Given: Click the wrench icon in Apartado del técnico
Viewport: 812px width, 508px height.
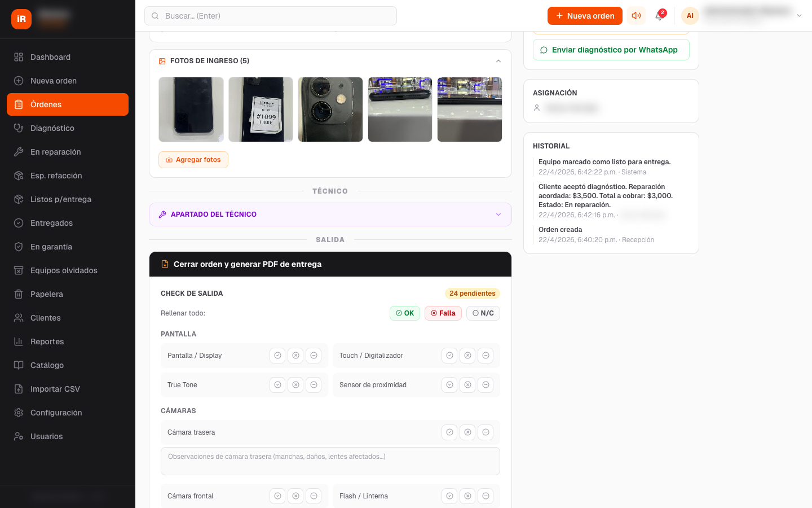Looking at the screenshot, I should [x=162, y=214].
